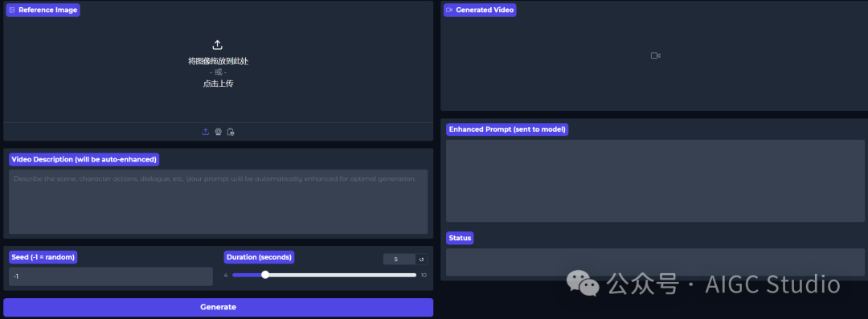Select the webcam source icon
The image size is (868, 319).
(x=218, y=132)
